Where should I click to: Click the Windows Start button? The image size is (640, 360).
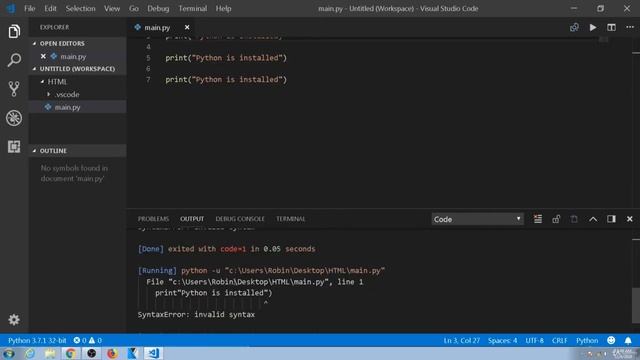[9, 353]
